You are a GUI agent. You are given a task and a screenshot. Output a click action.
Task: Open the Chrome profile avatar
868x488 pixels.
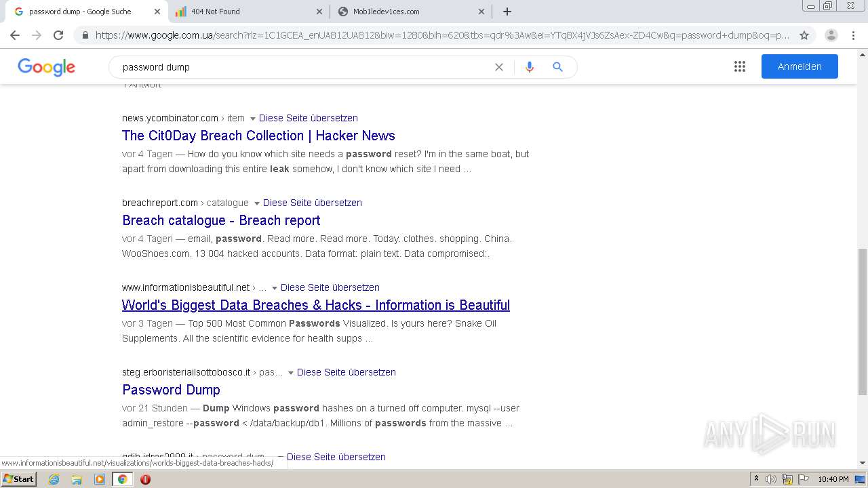(x=831, y=35)
